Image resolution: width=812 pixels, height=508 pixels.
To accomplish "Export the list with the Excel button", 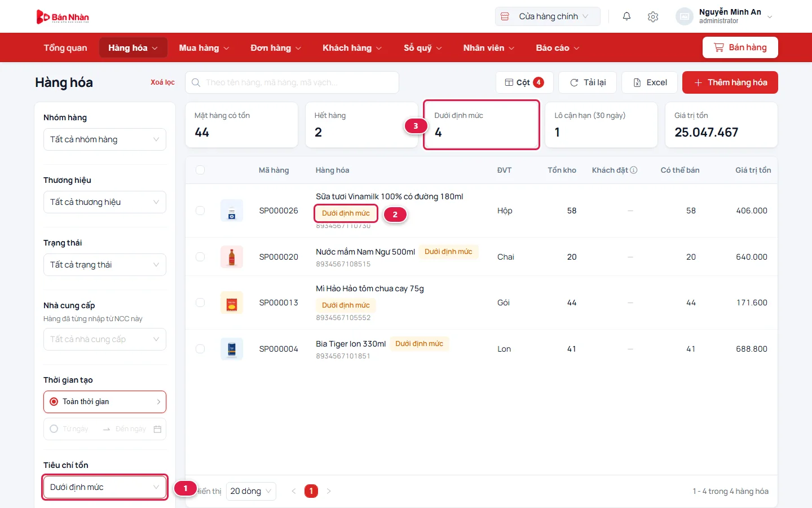I will 650,82.
